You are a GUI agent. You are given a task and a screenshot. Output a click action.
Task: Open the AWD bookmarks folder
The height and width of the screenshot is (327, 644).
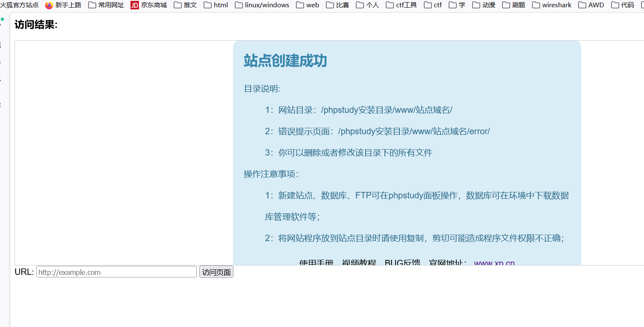coord(591,5)
